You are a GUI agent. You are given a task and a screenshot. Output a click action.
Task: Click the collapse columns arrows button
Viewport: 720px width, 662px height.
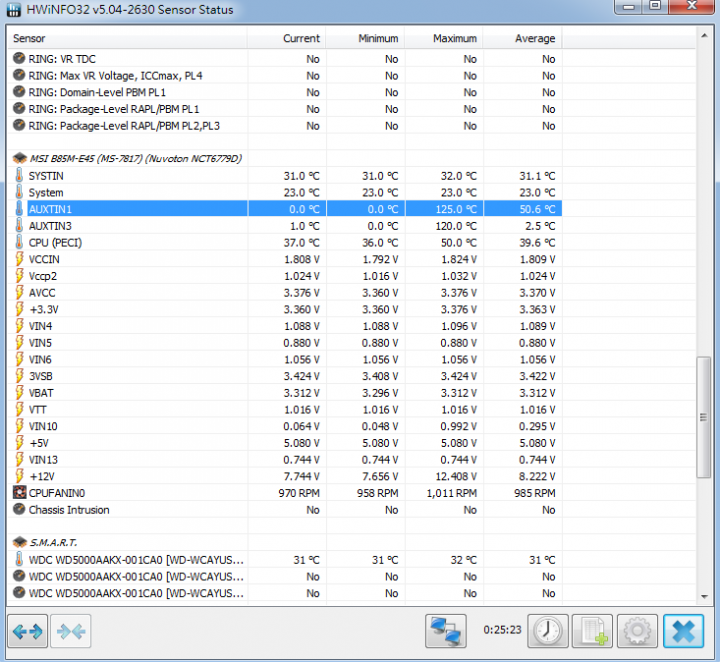[71, 631]
